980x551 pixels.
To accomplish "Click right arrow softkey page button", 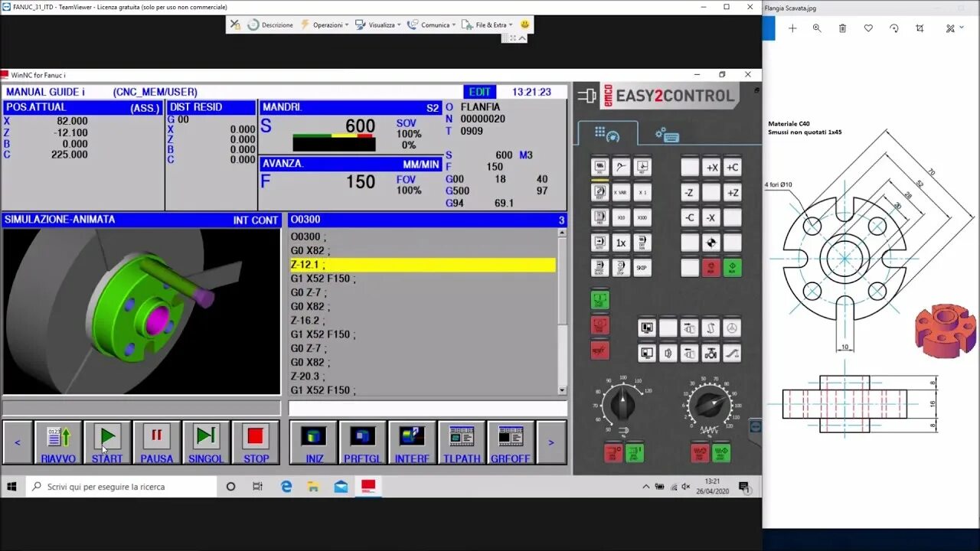I will tap(550, 443).
